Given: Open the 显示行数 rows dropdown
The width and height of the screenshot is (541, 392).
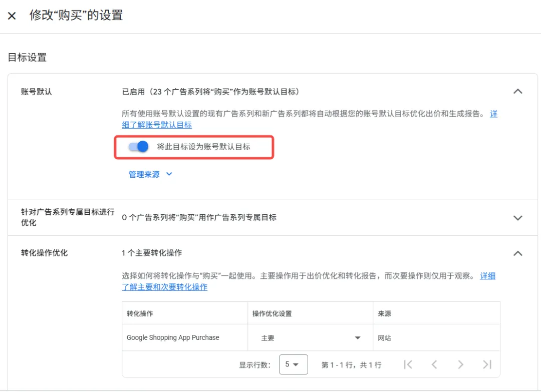Looking at the screenshot, I should pyautogui.click(x=293, y=364).
